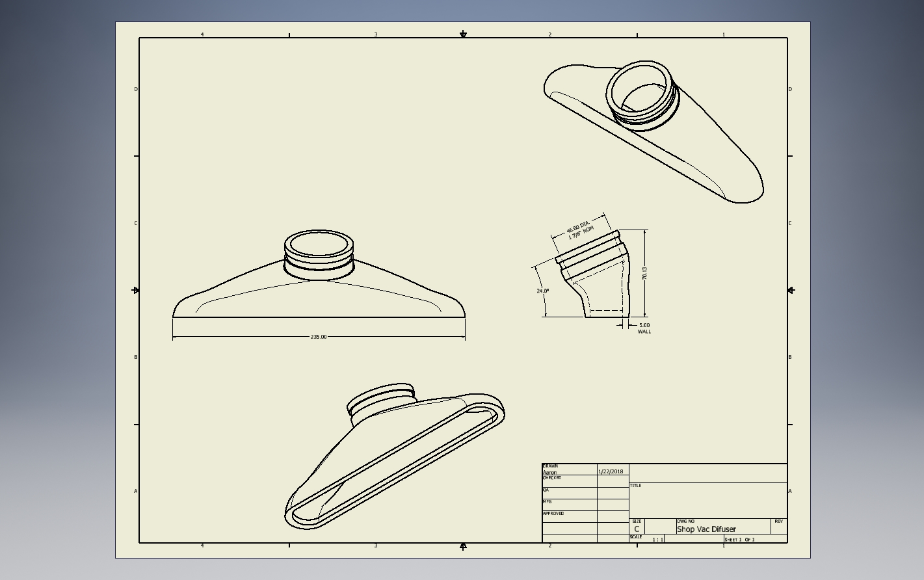
Task: Select the 24.0° angle dimension
Action: point(542,291)
